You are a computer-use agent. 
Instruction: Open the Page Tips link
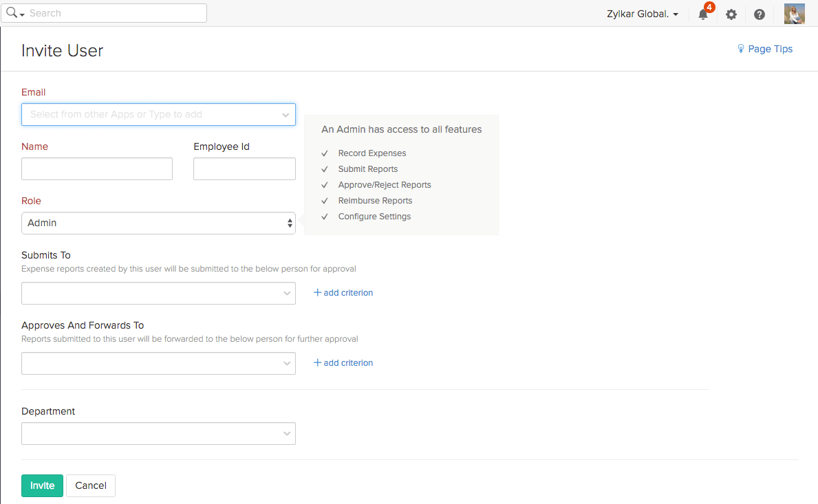coord(770,49)
